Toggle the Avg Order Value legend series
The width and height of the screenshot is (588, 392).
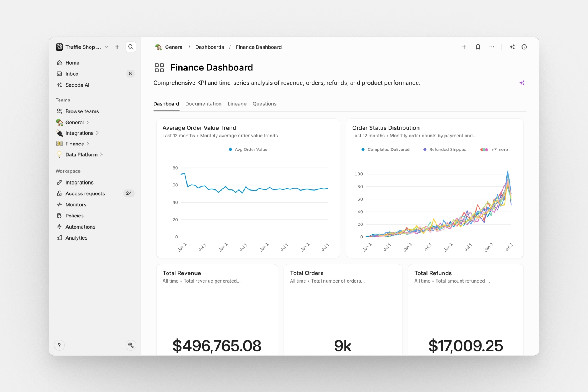[x=248, y=150]
